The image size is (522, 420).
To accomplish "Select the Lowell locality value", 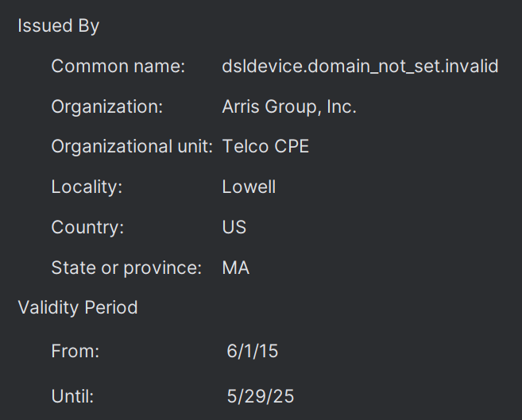I will click(249, 187).
